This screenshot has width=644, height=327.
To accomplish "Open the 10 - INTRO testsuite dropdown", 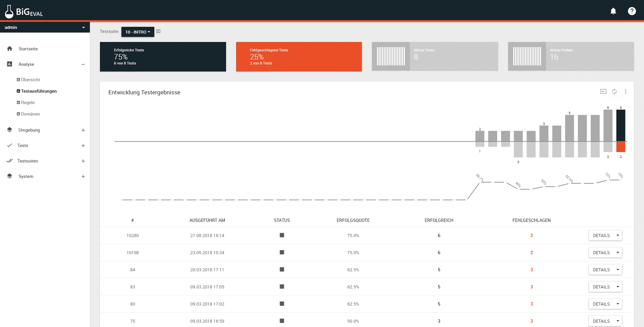I will click(x=138, y=32).
